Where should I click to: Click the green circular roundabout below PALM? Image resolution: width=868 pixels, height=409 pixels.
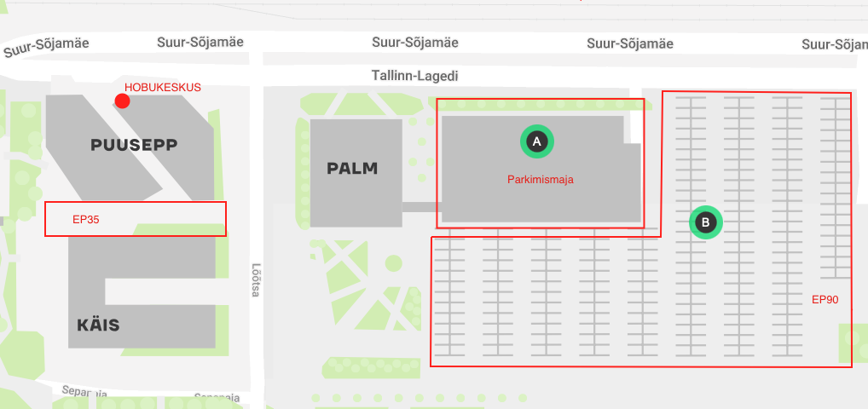pyautogui.click(x=394, y=263)
